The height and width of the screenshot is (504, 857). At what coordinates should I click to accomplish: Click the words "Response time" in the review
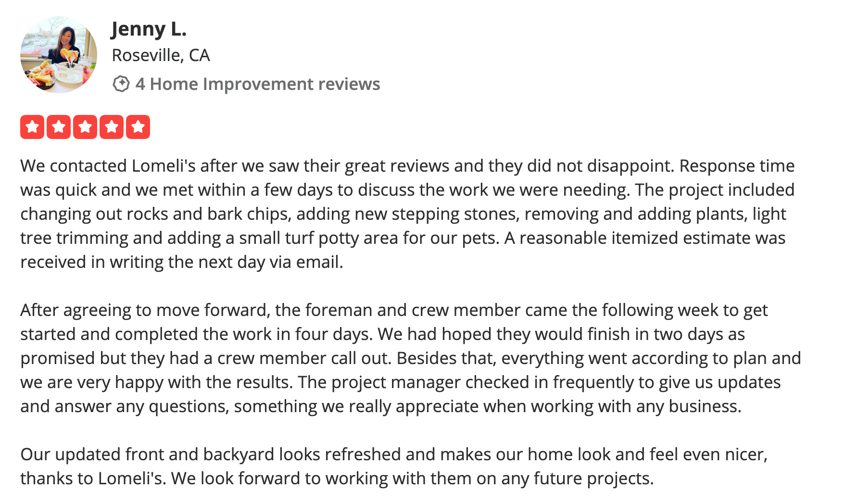point(737,166)
